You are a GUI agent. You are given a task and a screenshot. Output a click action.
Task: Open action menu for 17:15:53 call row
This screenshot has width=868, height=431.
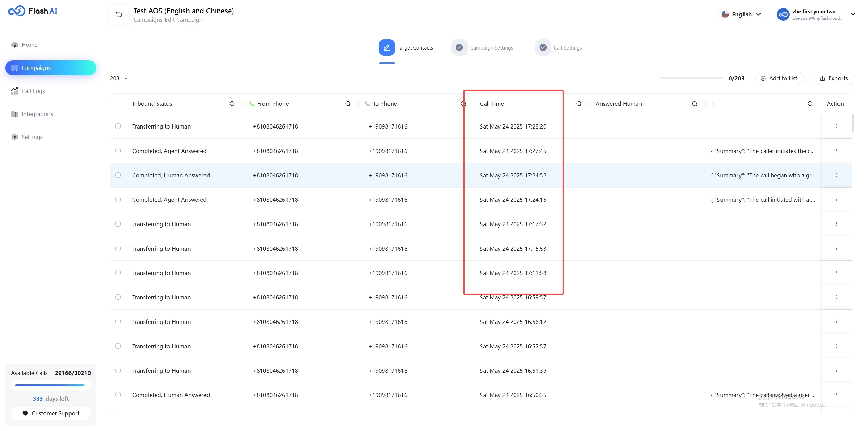[x=837, y=248]
